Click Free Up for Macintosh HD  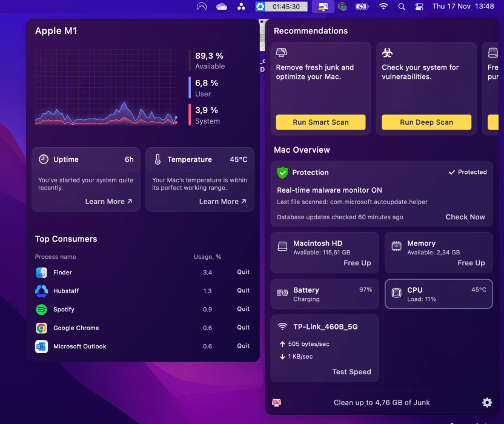coord(357,263)
